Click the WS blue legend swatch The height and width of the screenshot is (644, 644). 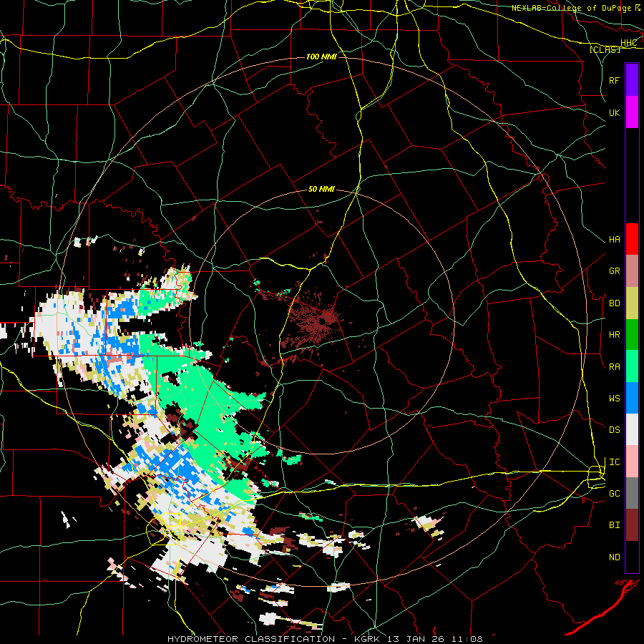[x=632, y=398]
